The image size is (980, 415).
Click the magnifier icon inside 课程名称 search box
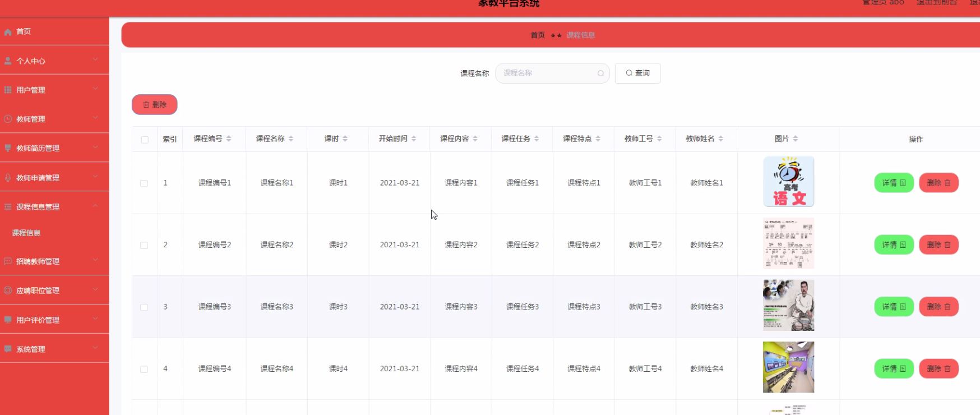pos(600,73)
